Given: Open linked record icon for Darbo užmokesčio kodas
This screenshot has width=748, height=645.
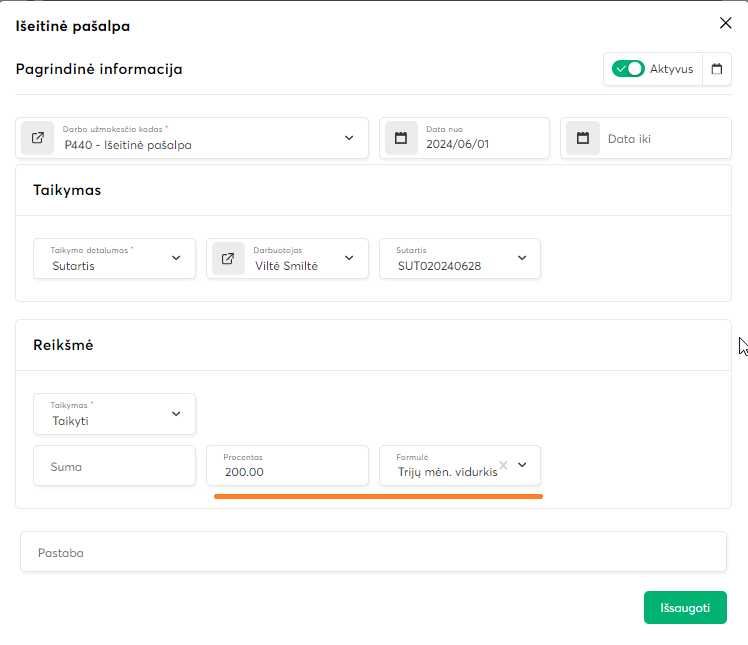Looking at the screenshot, I should tap(38, 138).
